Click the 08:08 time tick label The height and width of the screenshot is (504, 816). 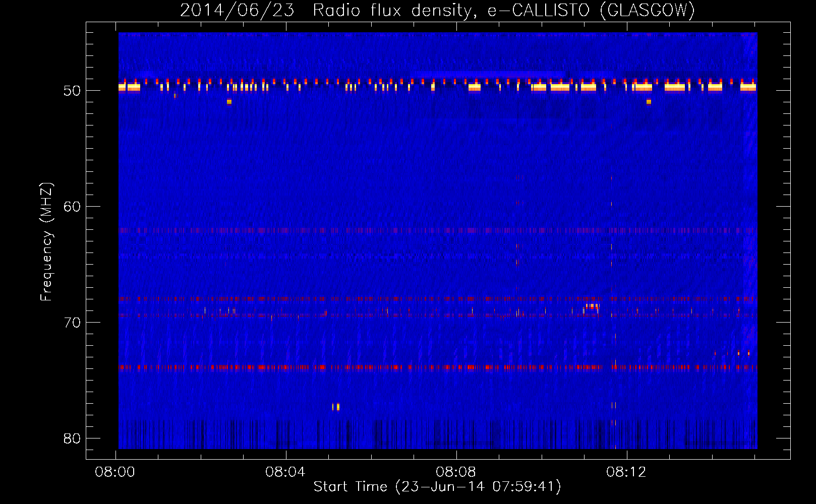point(456,472)
